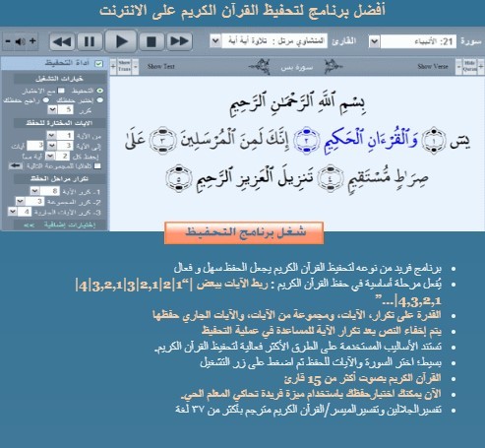Click the left arrow next-group button
Screen dimensions: 485x448
16,165
